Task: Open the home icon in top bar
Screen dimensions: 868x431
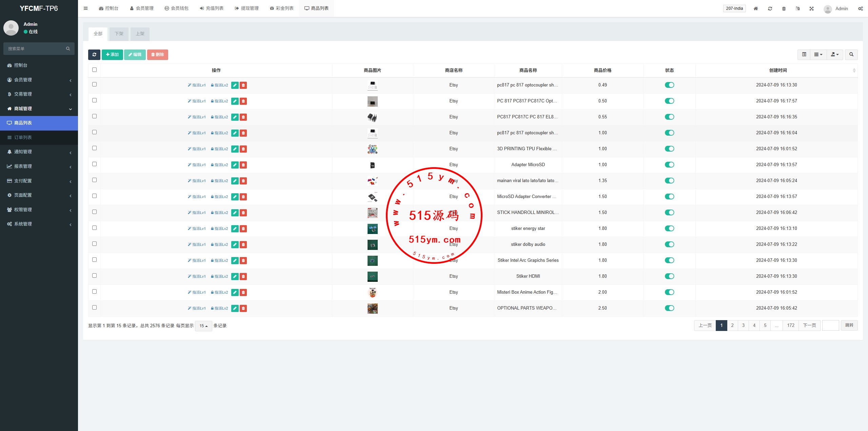Action: tap(756, 9)
